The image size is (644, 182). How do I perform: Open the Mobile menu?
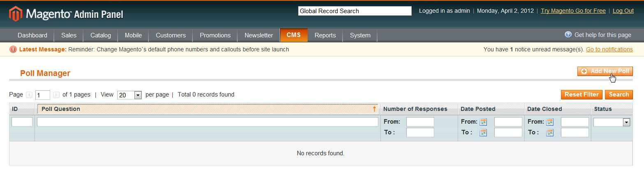pos(133,35)
